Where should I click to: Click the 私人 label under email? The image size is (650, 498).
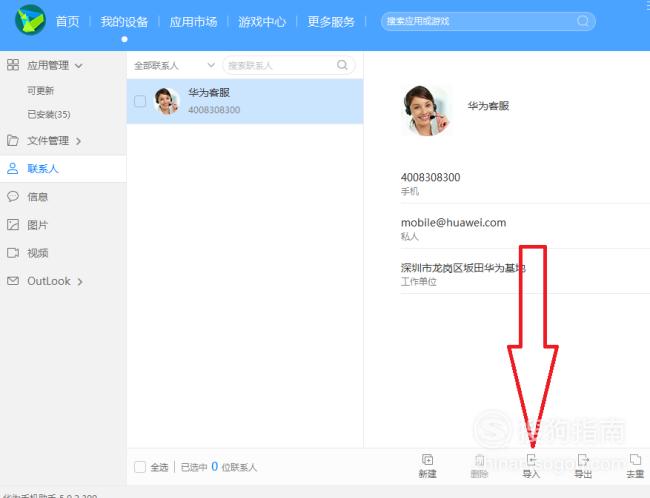(x=410, y=236)
